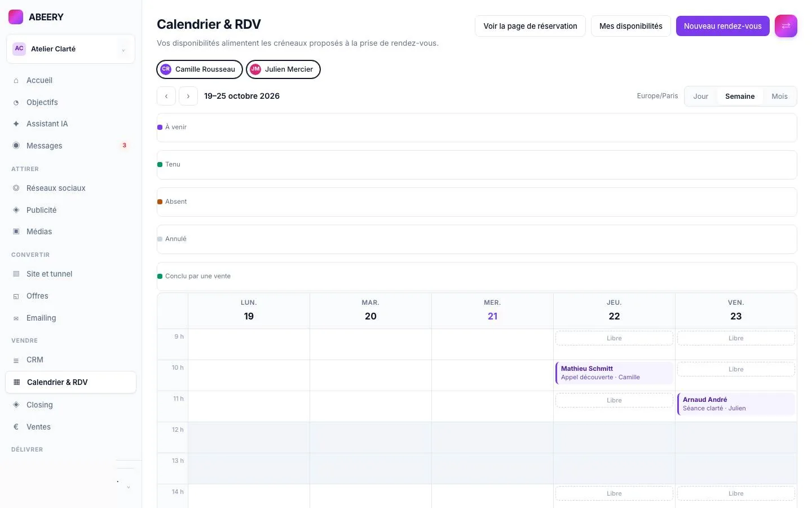The height and width of the screenshot is (508, 812).
Task: Toggle Camille Rousseau calendar filter
Action: pos(200,69)
